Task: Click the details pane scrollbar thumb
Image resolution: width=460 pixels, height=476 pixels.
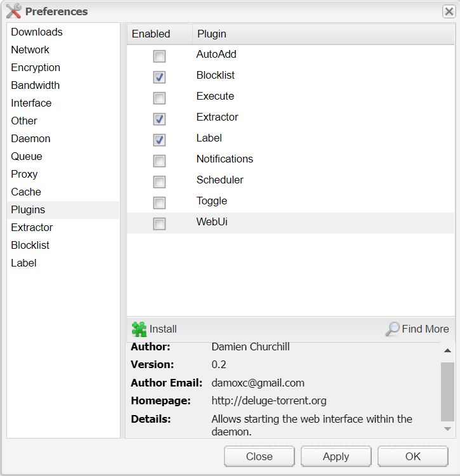Action: coord(447,392)
